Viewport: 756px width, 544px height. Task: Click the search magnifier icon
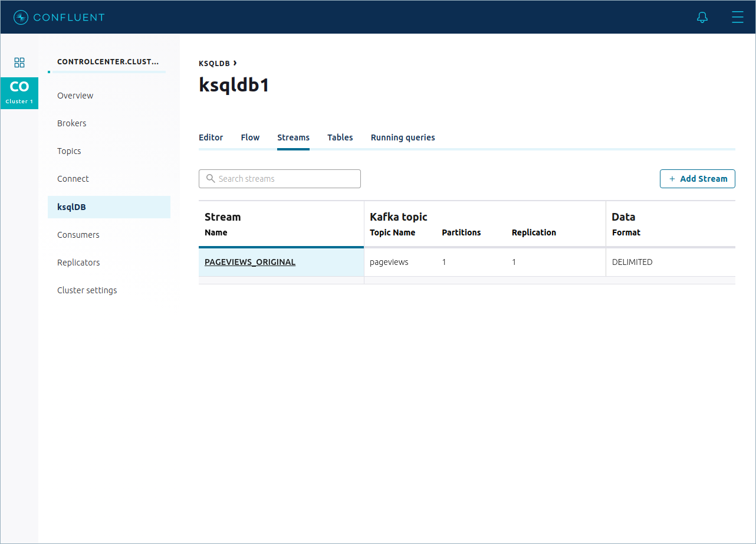coord(211,179)
